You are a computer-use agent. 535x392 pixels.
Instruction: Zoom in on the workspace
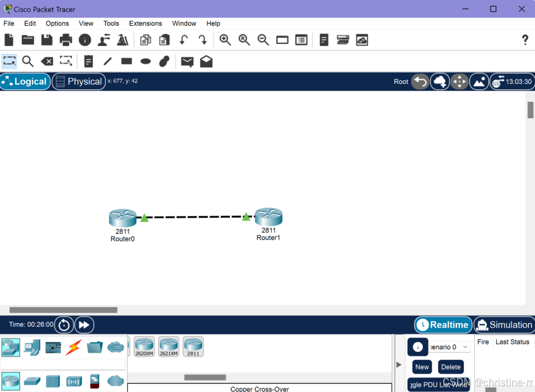coord(225,40)
